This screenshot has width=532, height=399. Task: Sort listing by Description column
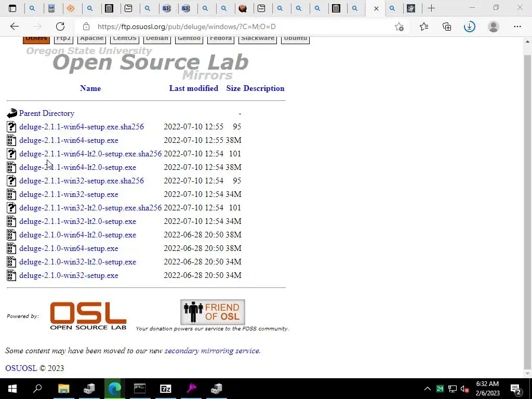pos(264,88)
